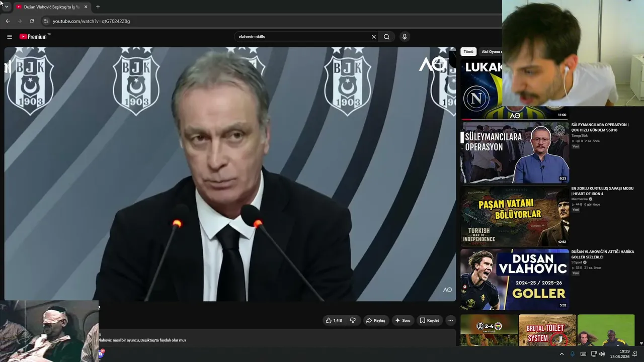The width and height of the screenshot is (644, 362).
Task: Close the Dušan Vlahović YouTube tab
Action: click(x=86, y=7)
